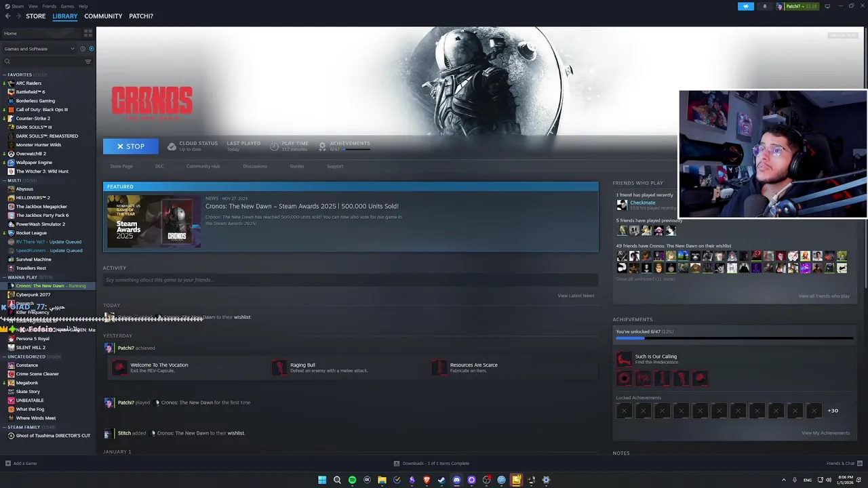
Task: Select SILENT HILL 2 in library
Action: pos(31,348)
